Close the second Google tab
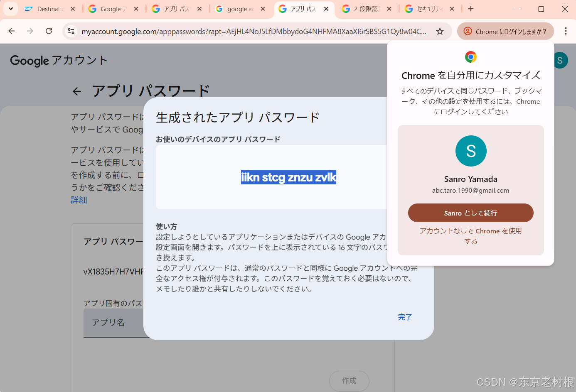This screenshot has height=392, width=576. pyautogui.click(x=136, y=9)
